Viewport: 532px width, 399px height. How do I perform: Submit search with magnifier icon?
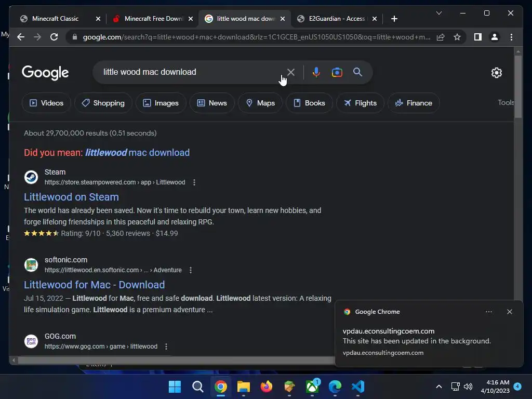357,72
